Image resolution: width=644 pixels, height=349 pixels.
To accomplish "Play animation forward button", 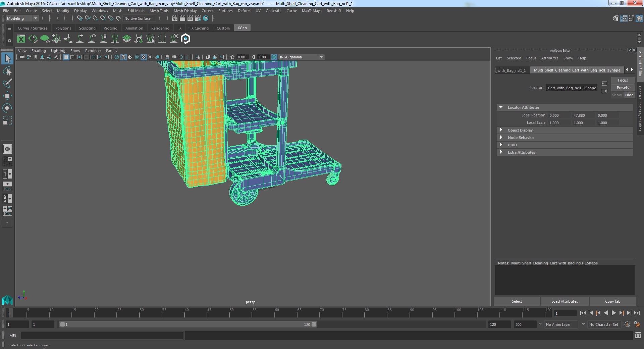I will point(613,313).
